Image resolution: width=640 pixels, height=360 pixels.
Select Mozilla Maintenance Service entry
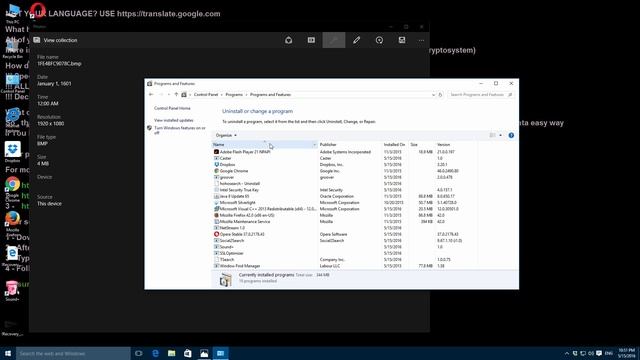pyautogui.click(x=345, y=222)
